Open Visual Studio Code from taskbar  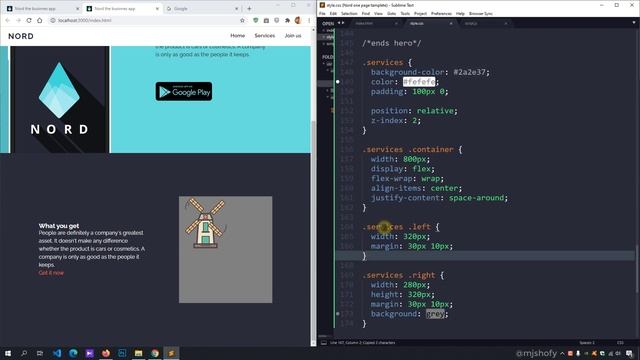[x=57, y=353]
